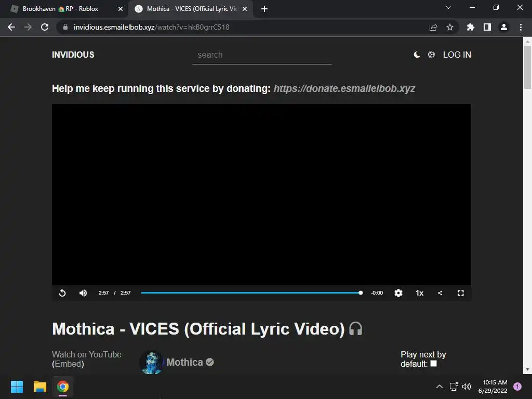532x399 pixels.
Task: Open Windows Start menu
Action: pyautogui.click(x=17, y=387)
